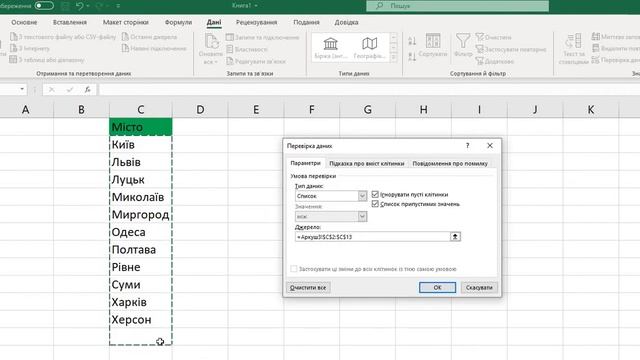Switch to Повідомлення про помилку tab
640x360 pixels.
[x=450, y=163]
